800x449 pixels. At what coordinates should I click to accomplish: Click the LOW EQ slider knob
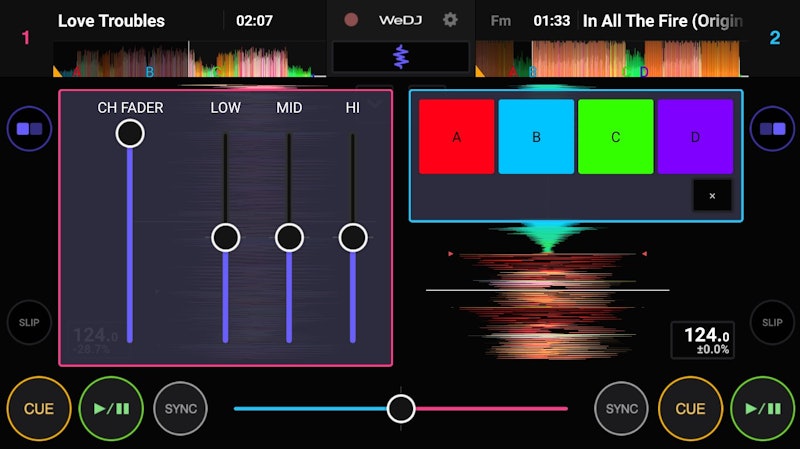pos(226,238)
